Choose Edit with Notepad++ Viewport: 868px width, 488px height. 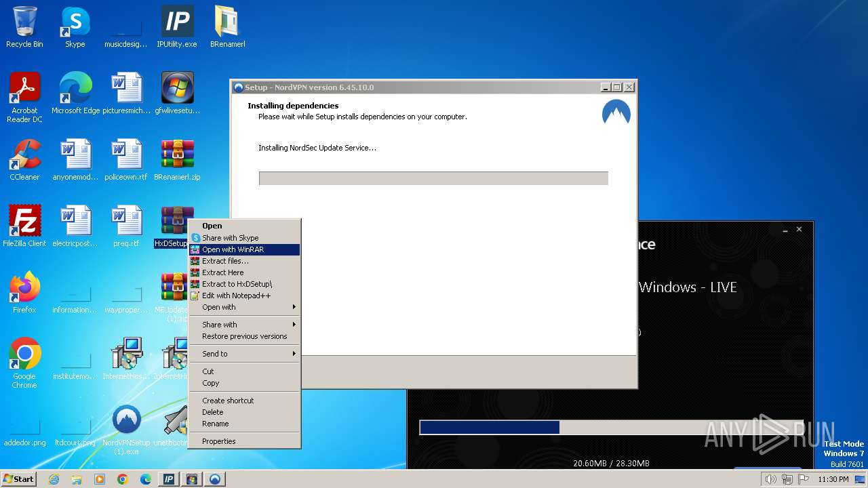[244, 296]
